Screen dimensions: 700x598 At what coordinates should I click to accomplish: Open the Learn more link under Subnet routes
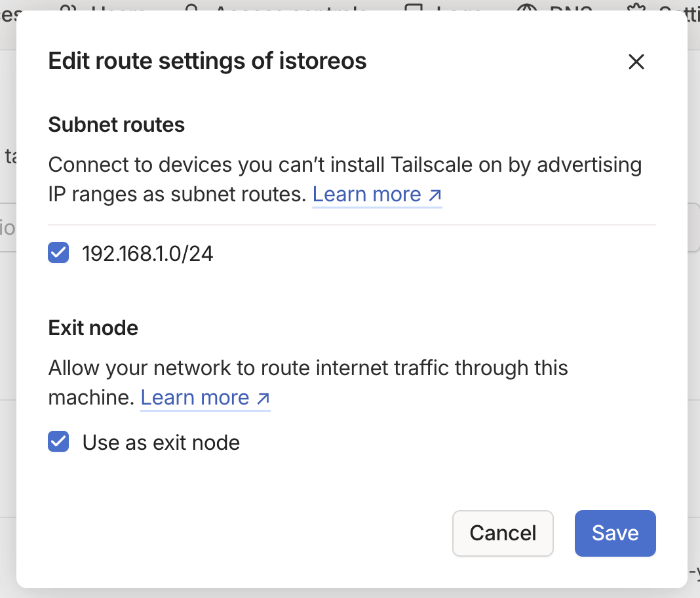(x=366, y=195)
